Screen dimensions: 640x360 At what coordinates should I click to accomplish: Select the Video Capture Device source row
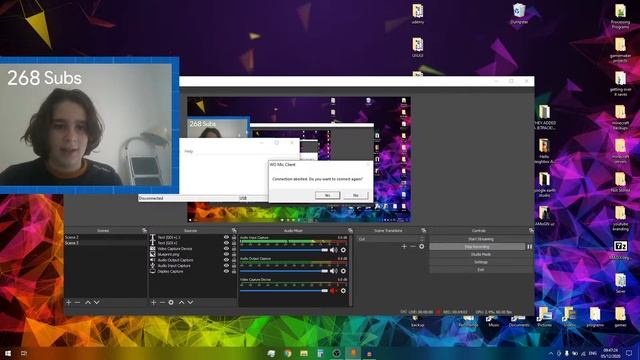click(x=192, y=248)
